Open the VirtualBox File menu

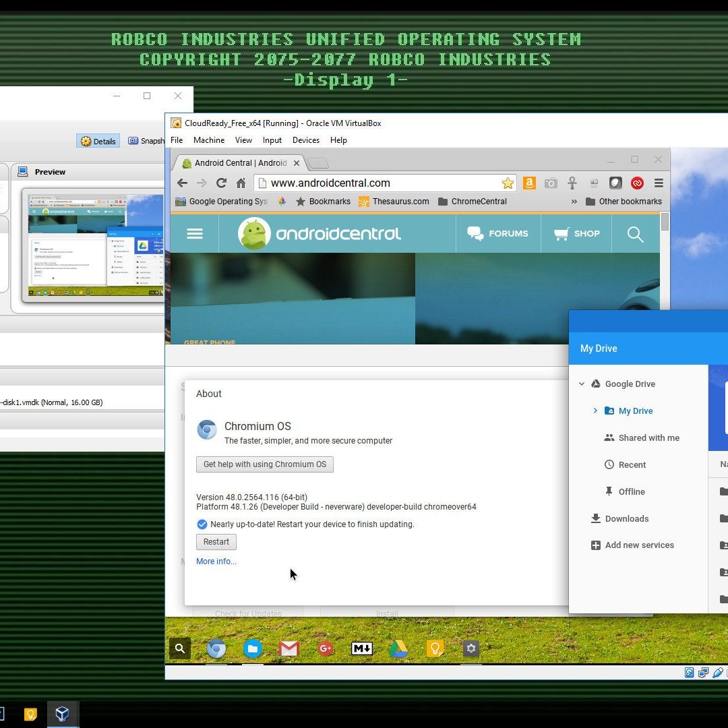[177, 140]
